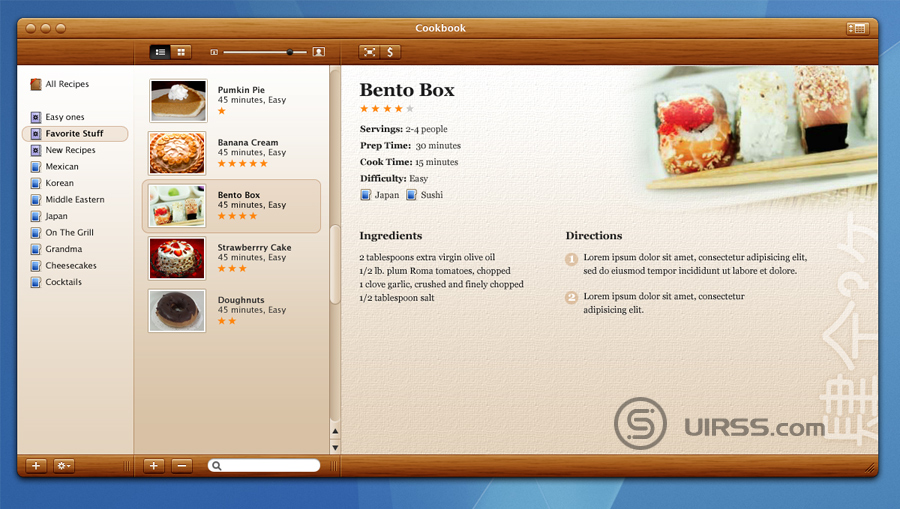Image resolution: width=900 pixels, height=509 pixels.
Task: Click the New Recipes collection icon
Action: pos(36,150)
